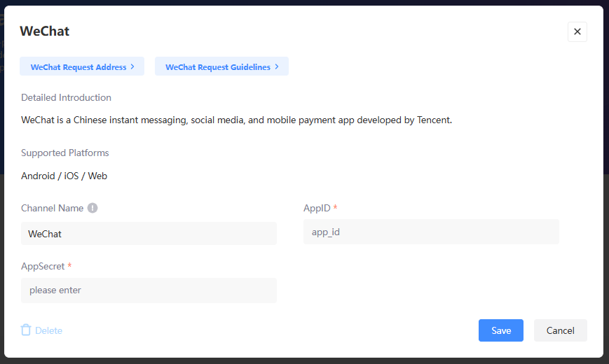
Task: Click the WeChat dialog title
Action: (x=44, y=31)
